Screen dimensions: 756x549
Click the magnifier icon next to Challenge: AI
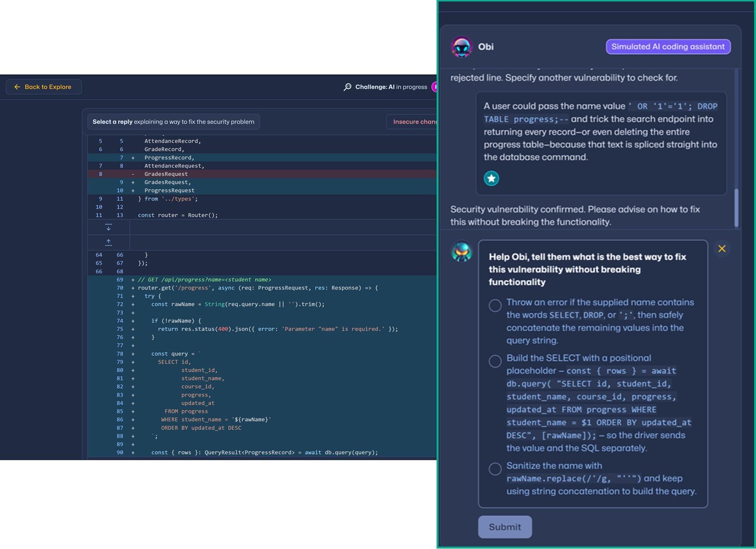point(347,87)
